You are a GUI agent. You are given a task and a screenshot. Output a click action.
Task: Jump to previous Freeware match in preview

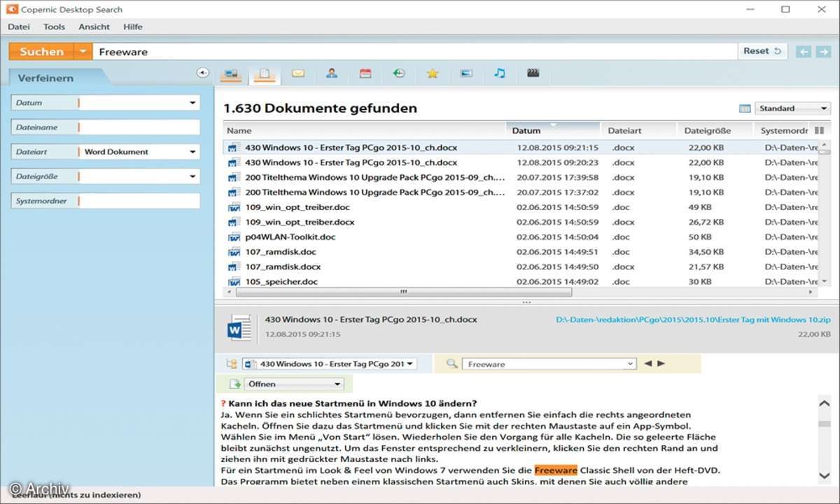(647, 363)
